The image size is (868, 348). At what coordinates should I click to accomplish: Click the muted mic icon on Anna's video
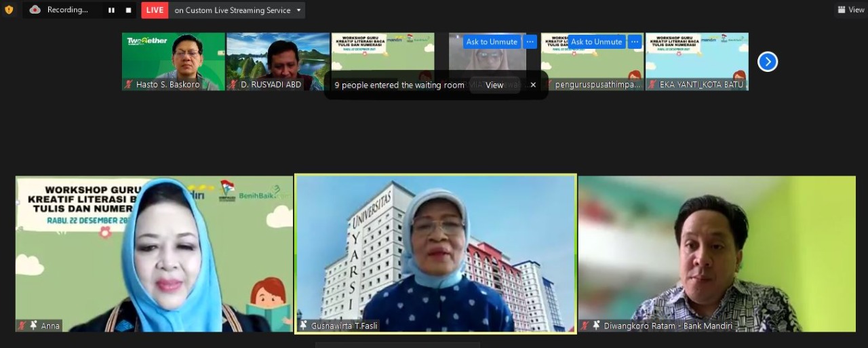22,326
